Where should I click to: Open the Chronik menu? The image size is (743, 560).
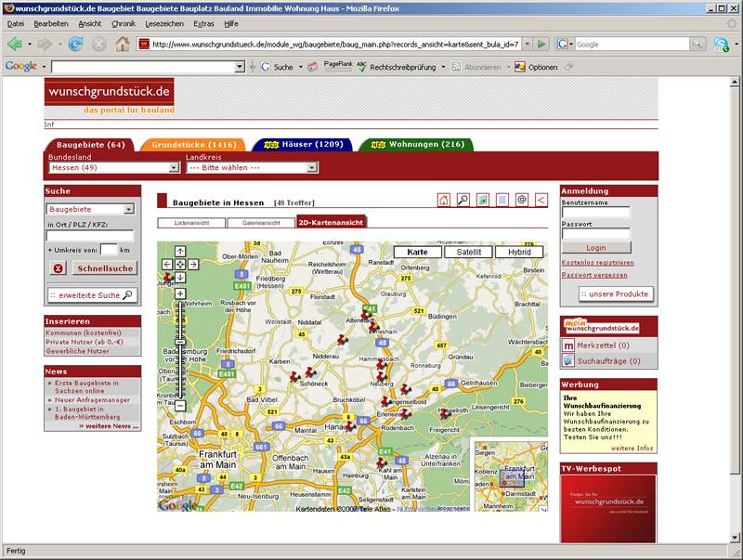(124, 24)
